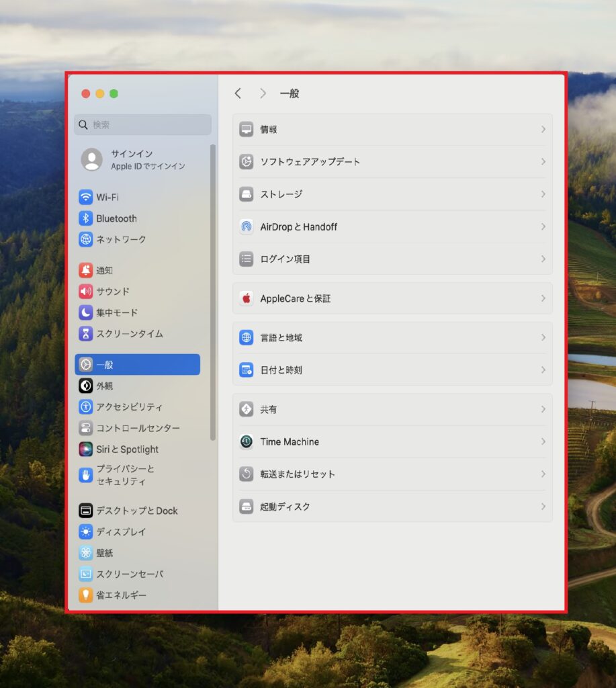Click the 検索 search field

coord(142,124)
